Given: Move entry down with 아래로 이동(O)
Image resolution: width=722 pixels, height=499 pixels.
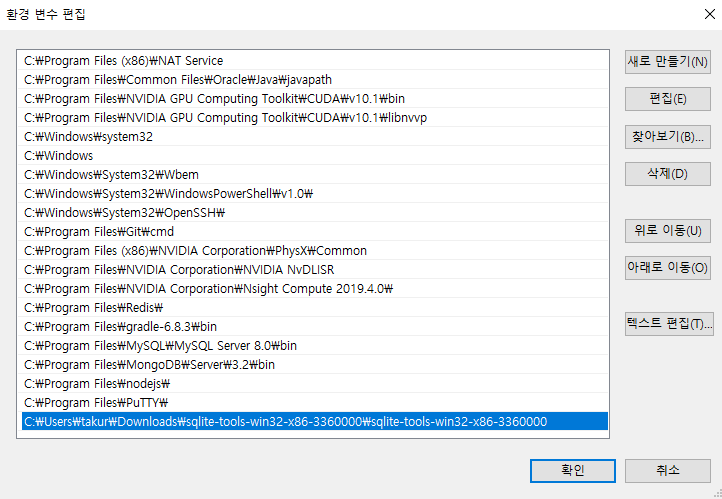Looking at the screenshot, I should [667, 268].
